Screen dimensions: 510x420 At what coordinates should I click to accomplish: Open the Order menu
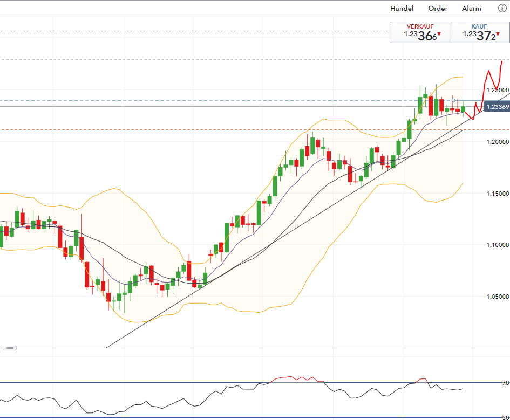click(x=438, y=9)
